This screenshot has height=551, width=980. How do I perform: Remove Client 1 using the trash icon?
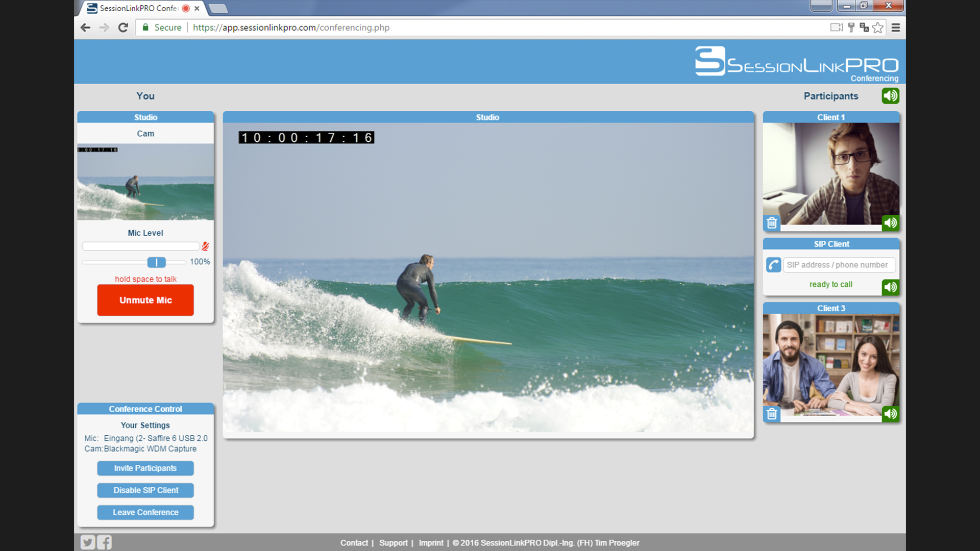pyautogui.click(x=772, y=223)
